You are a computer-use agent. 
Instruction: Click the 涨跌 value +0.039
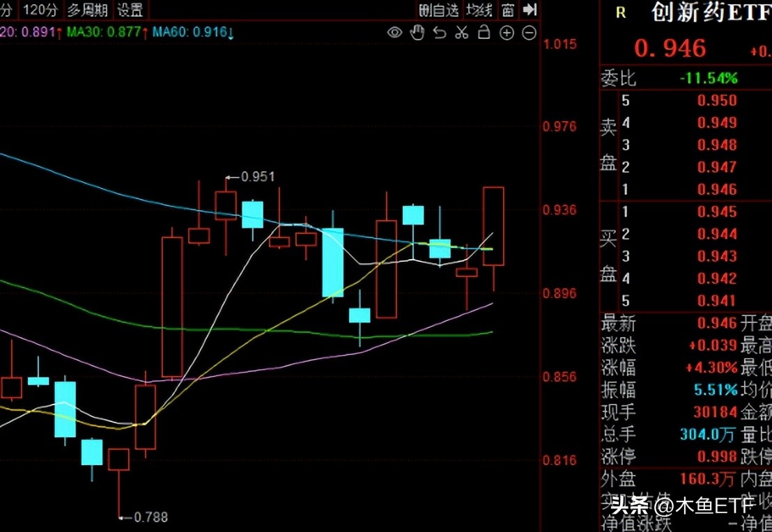point(713,345)
